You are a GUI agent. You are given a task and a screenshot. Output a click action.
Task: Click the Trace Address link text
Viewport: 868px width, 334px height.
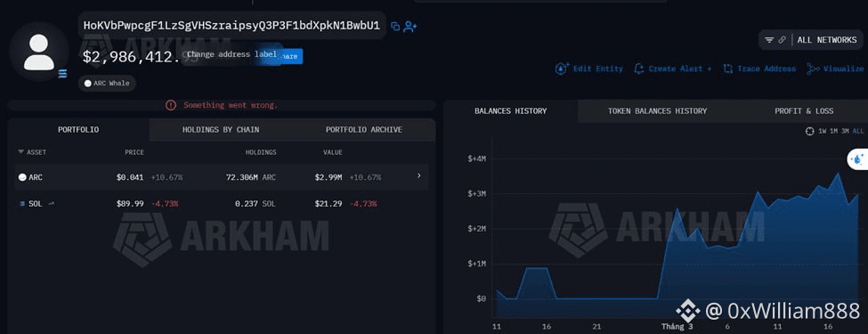coord(767,69)
